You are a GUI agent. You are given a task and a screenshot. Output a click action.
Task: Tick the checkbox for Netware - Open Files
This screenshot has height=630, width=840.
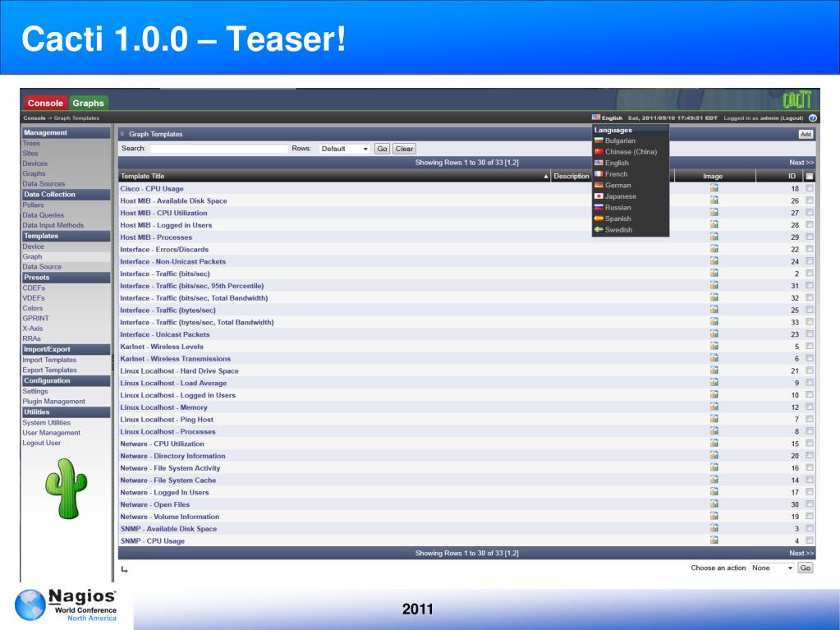point(809,504)
